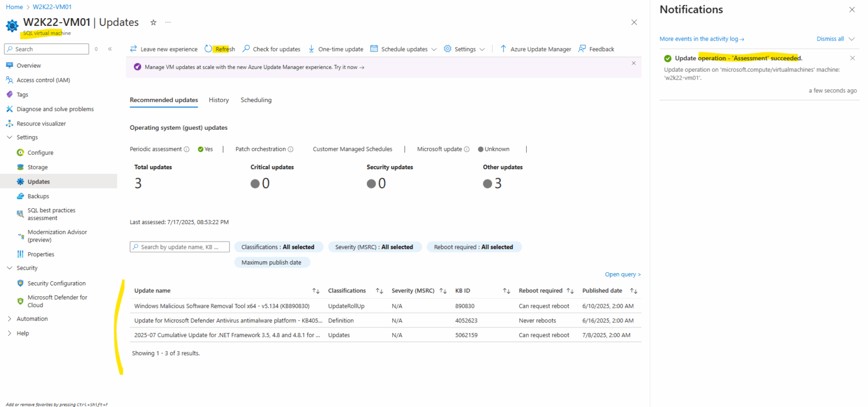The width and height of the screenshot is (868, 407).
Task: Open Backups in the sidebar
Action: coord(38,196)
